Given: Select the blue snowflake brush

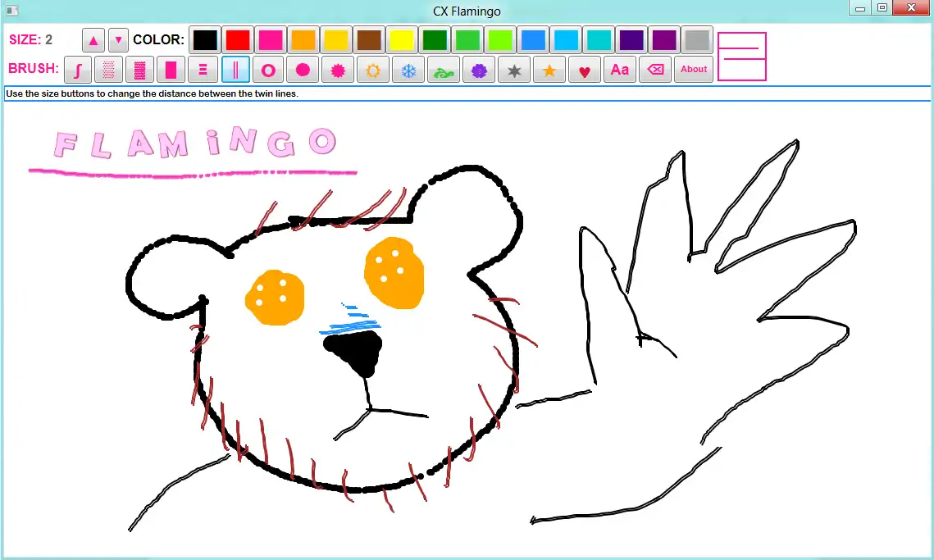Looking at the screenshot, I should pyautogui.click(x=408, y=70).
